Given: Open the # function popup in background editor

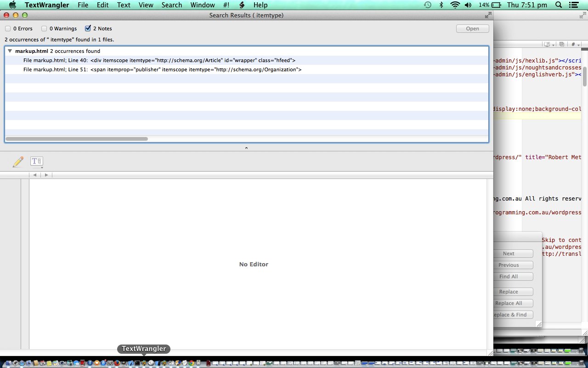Looking at the screenshot, I should click(575, 45).
